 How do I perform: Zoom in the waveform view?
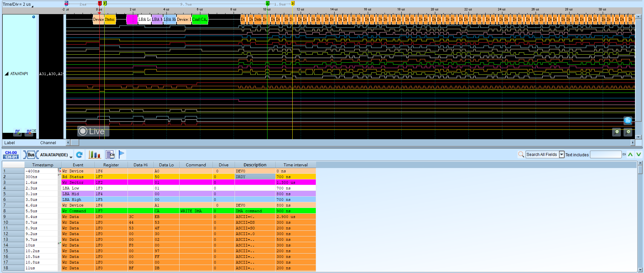tap(628, 132)
